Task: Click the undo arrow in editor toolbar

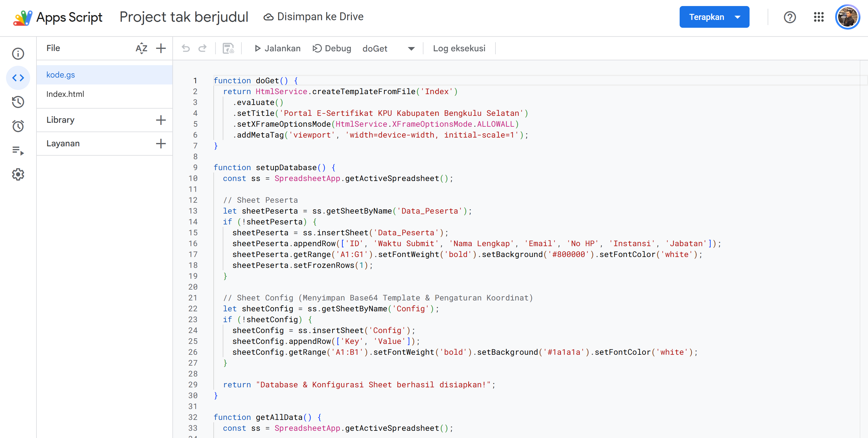Action: coord(186,49)
